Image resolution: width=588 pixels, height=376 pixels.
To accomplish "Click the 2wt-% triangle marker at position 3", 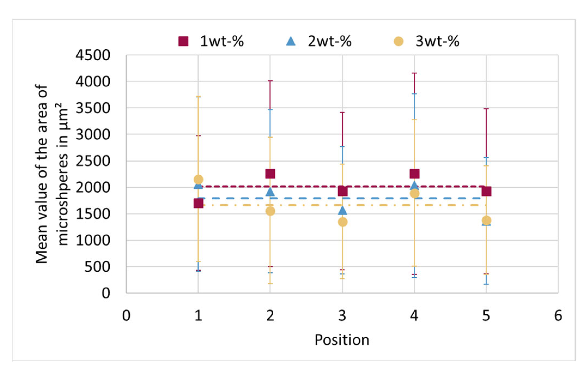I will 342,210.
